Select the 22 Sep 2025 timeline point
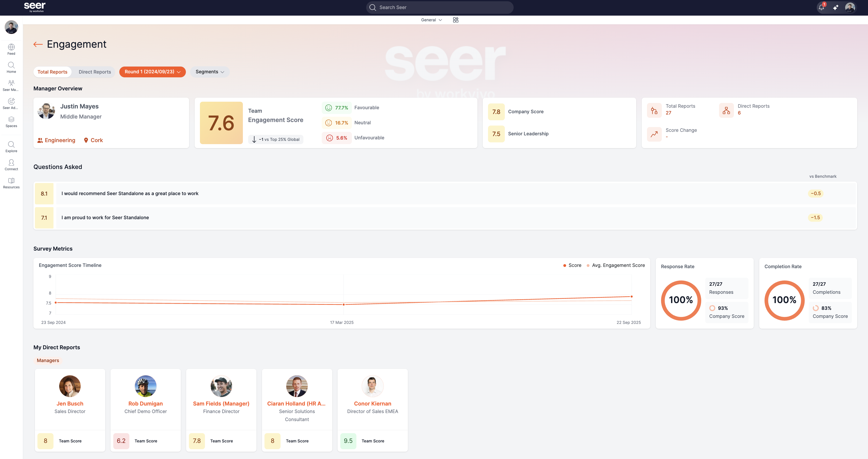 631,296
